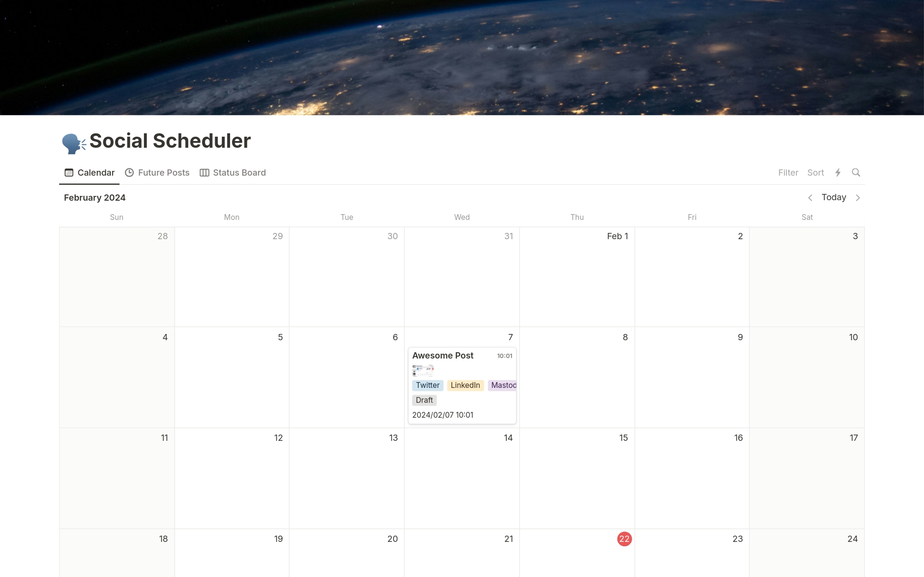The image size is (924, 577).
Task: Click the Today button to navigate
Action: click(834, 197)
